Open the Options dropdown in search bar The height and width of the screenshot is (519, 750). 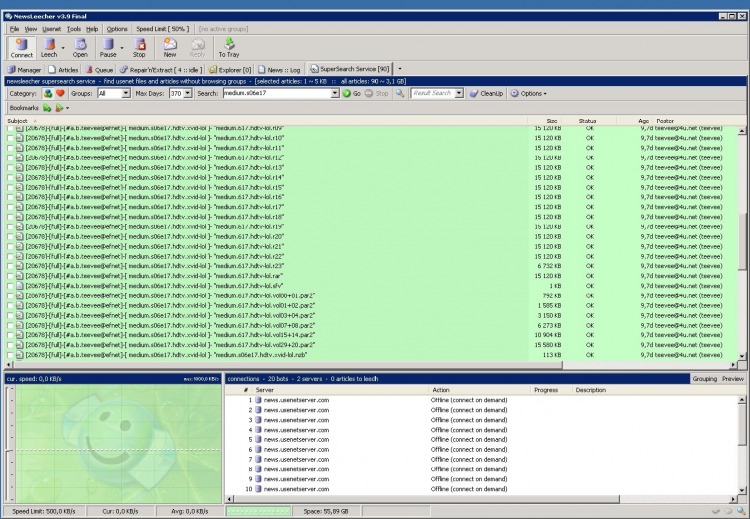coord(528,93)
